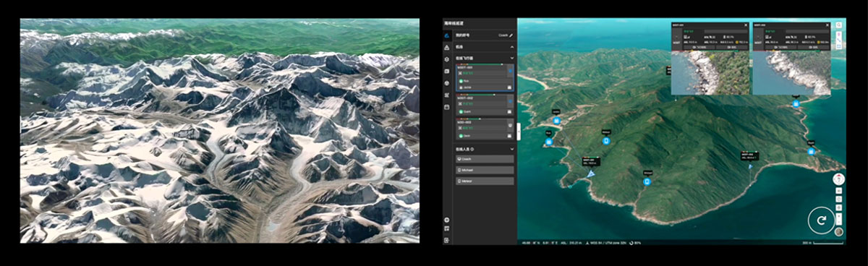Click the blue dock marker near bottom center coast
868x266 pixels.
tap(647, 181)
